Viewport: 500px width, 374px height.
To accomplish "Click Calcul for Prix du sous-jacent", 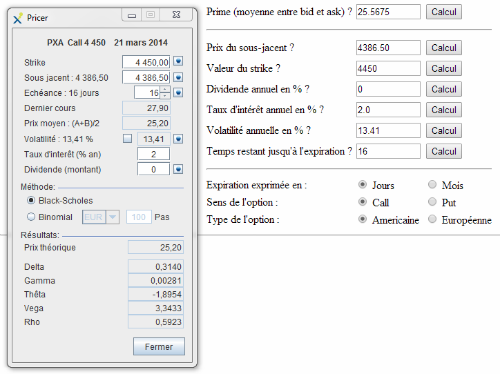I will tap(444, 48).
